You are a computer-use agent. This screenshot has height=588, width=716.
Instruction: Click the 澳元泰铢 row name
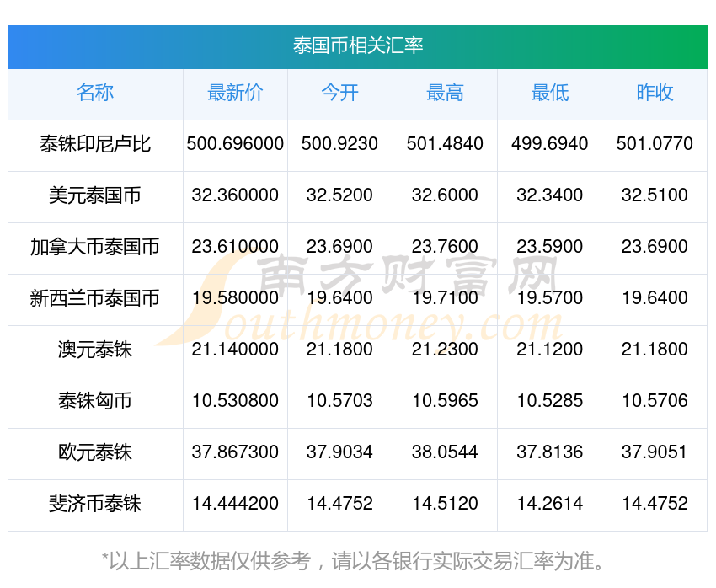[x=95, y=350]
